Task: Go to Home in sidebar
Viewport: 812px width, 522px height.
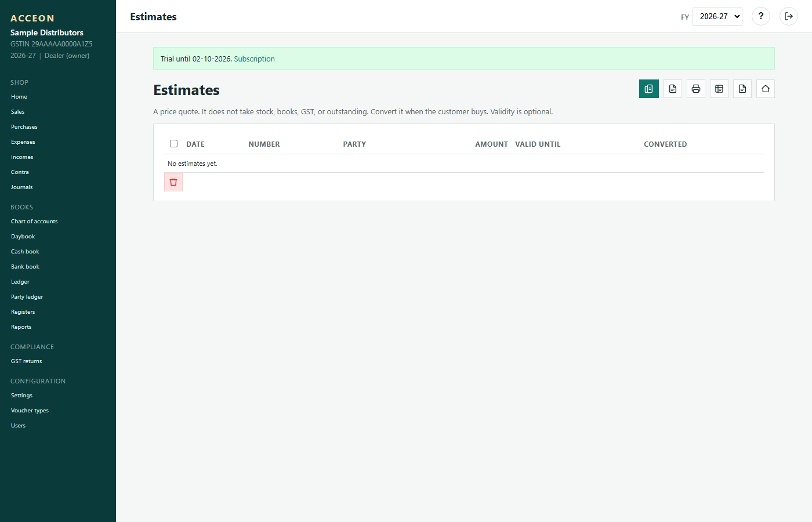Action: [x=19, y=97]
